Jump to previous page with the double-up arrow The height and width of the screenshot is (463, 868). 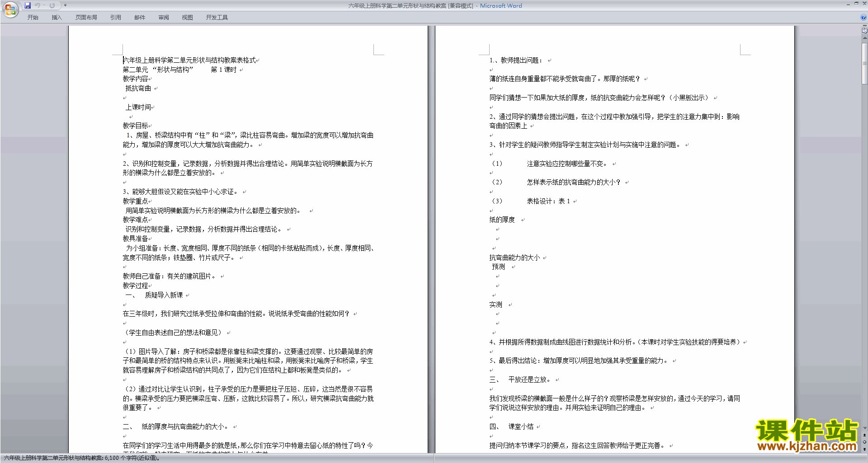tap(865, 435)
